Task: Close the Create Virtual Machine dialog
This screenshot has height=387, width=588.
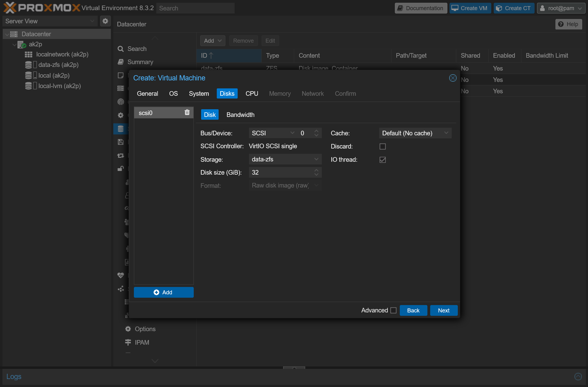Action: pos(453,78)
